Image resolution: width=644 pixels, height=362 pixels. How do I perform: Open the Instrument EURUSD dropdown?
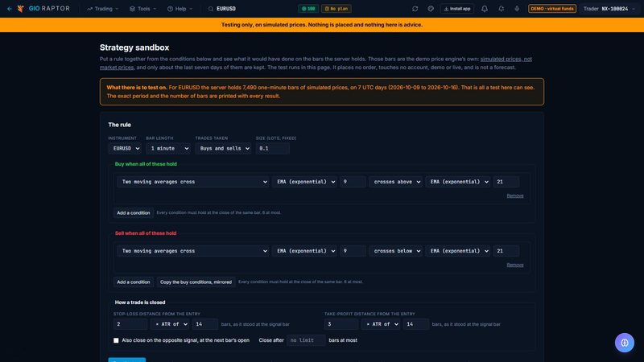[x=126, y=149]
